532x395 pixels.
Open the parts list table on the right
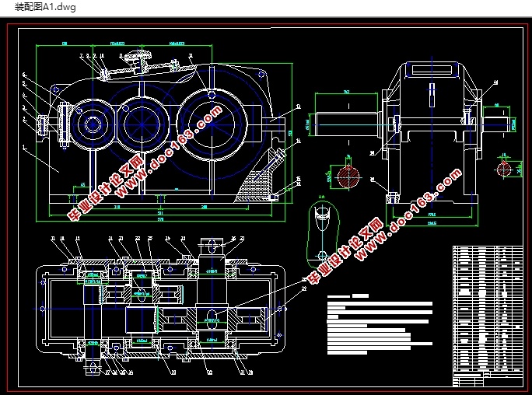coord(487,308)
